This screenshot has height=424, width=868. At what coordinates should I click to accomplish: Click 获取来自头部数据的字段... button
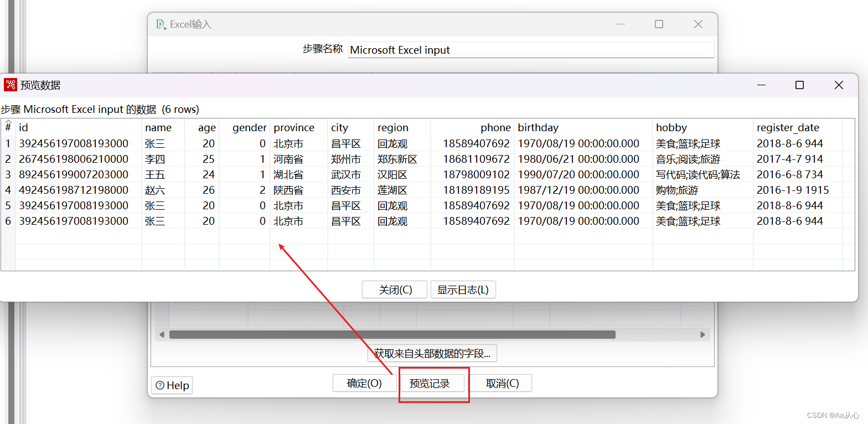pyautogui.click(x=432, y=353)
